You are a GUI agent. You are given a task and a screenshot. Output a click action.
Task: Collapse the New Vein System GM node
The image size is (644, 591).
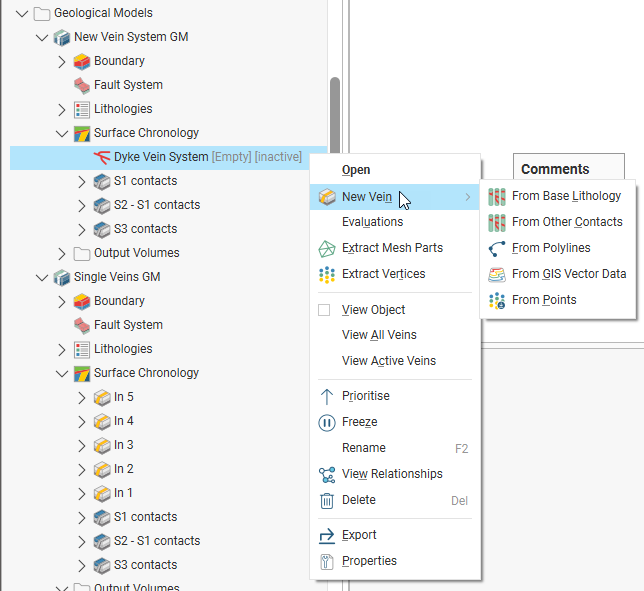42,37
